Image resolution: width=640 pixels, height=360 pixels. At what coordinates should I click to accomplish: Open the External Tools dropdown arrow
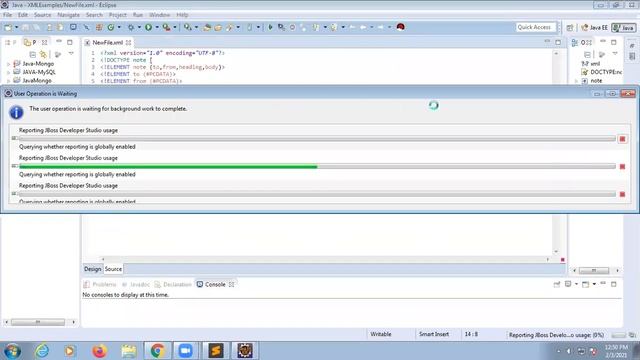click(x=175, y=27)
